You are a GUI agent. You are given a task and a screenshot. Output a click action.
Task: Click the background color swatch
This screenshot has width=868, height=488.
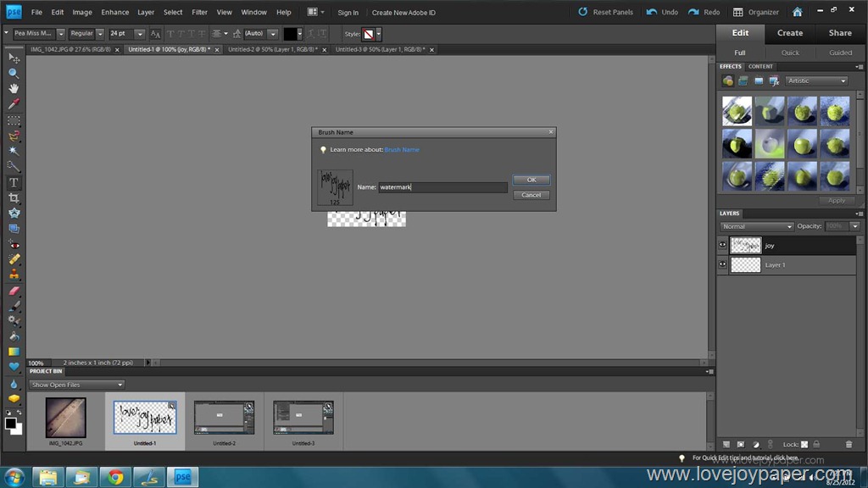coord(19,430)
